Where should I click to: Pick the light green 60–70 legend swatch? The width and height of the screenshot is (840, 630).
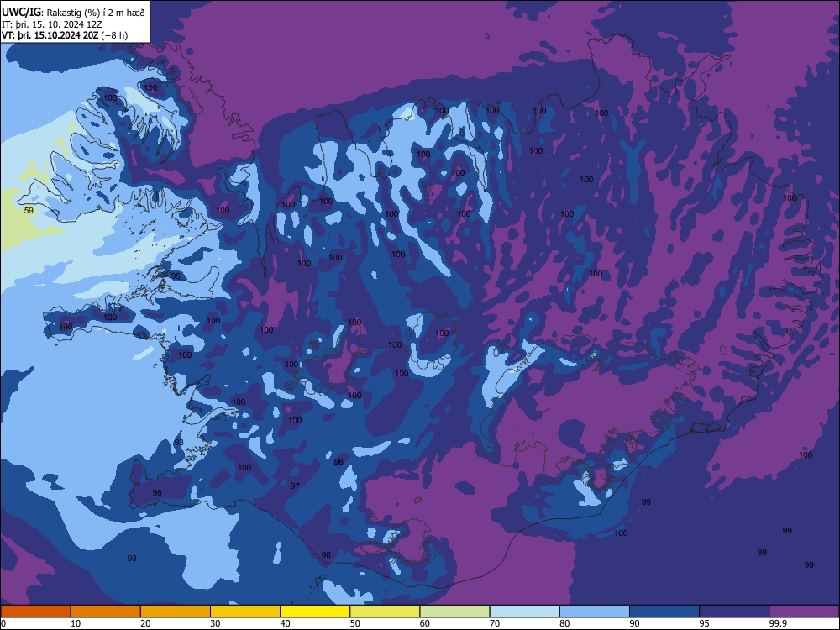pos(454,612)
